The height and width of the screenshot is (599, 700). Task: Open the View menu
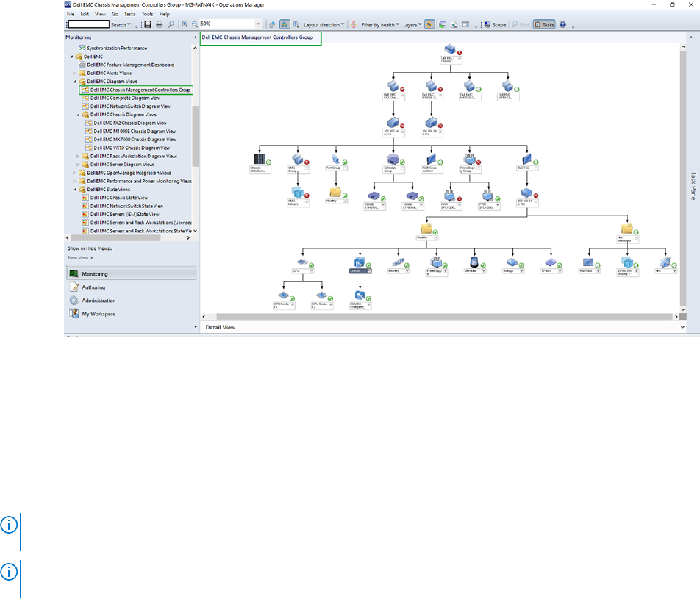coord(100,14)
